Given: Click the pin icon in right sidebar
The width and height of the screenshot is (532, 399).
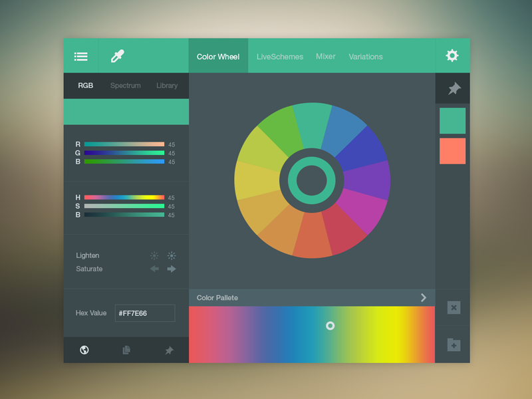Looking at the screenshot, I should [454, 88].
